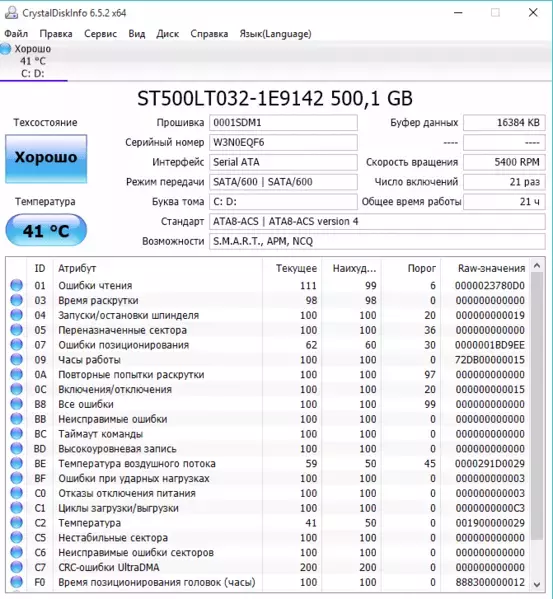Open the Язык(Language) menu

(275, 34)
